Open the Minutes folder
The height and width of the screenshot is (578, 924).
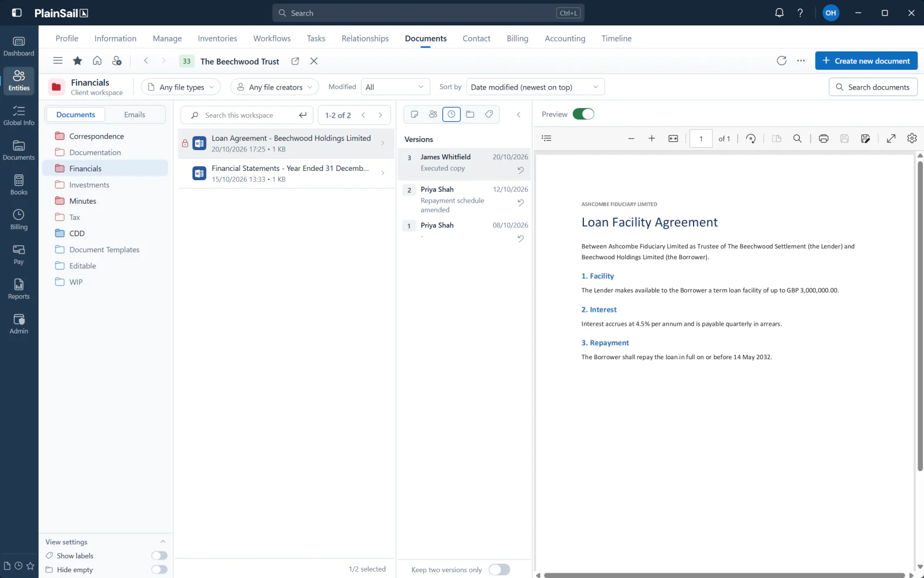(x=106, y=201)
